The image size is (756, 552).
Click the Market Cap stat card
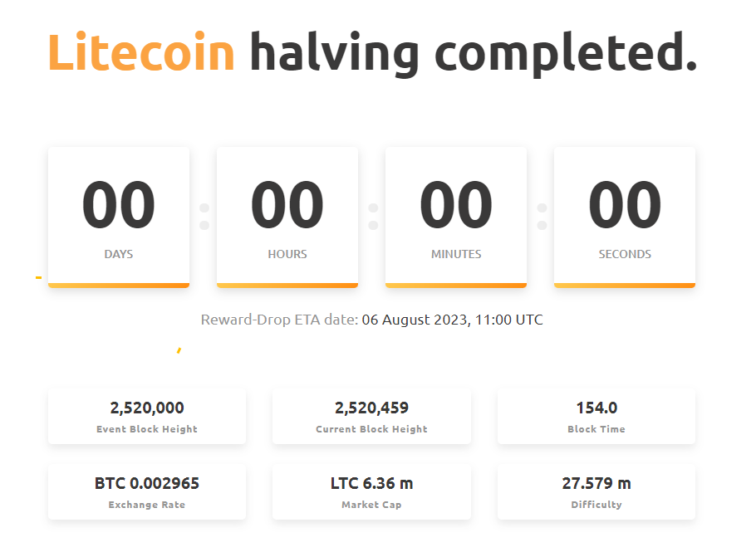(371, 491)
